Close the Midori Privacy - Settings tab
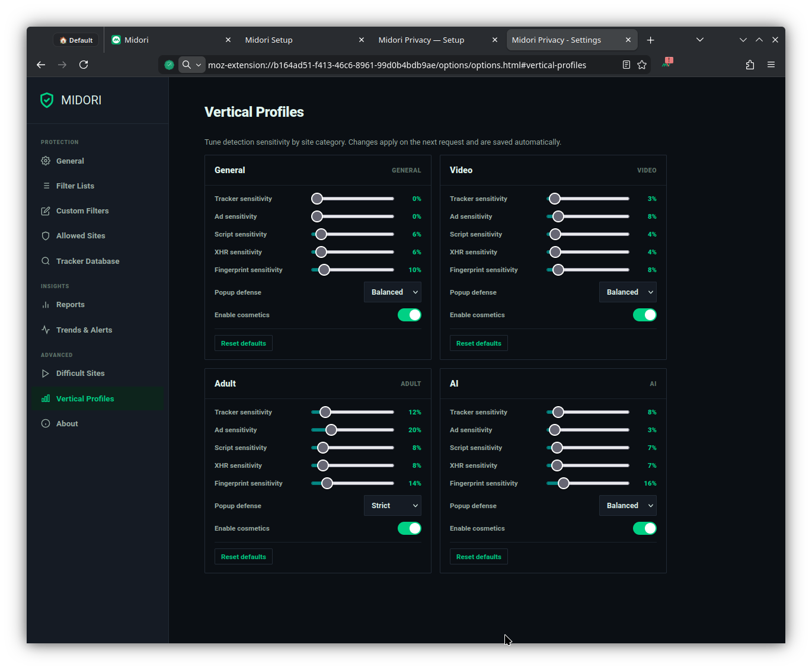Screen dimensions: 812x670 click(x=628, y=40)
